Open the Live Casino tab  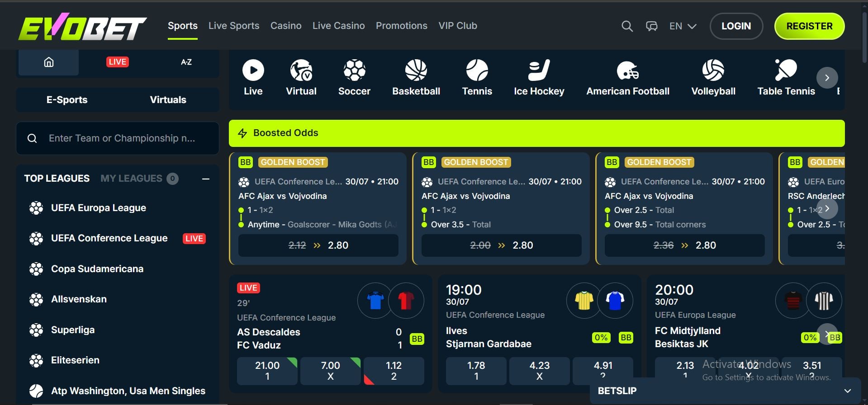coord(339,26)
